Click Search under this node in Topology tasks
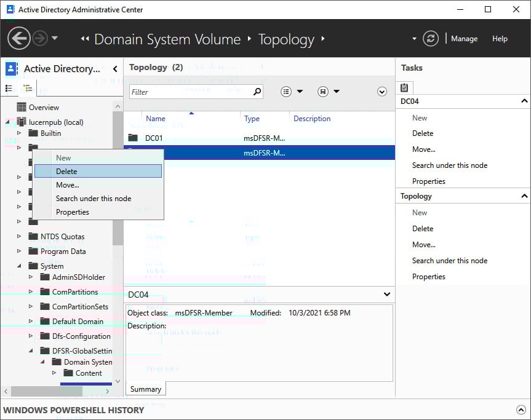This screenshot has height=420, width=531. [x=450, y=261]
